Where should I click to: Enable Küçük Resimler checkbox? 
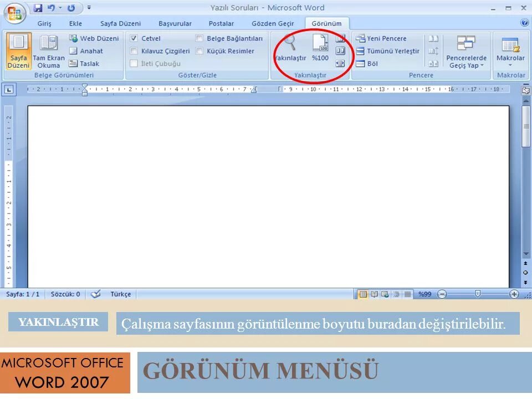pos(199,51)
